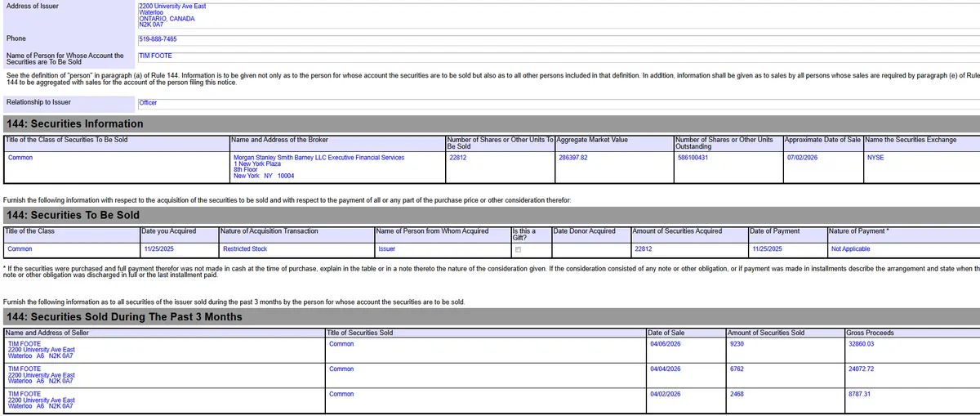Select the Not Applicable payment nature

pyautogui.click(x=850, y=249)
